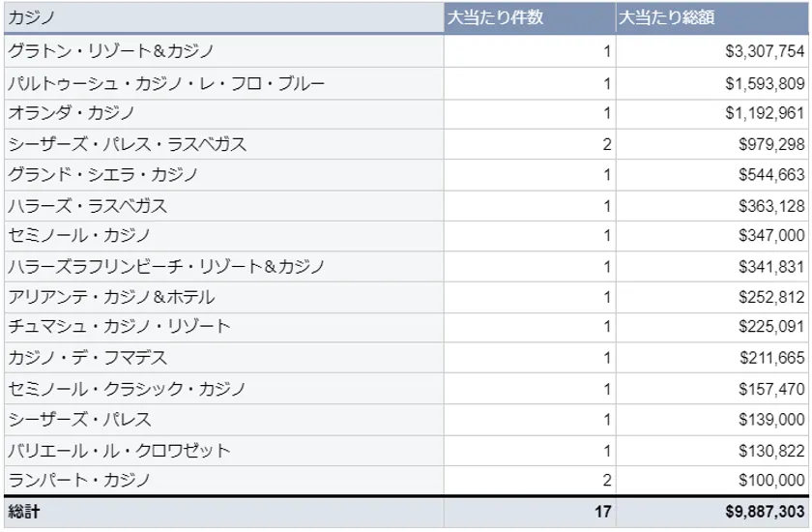Select the オランダ・カジノ cell
Viewport: 812px width, 532px height.
click(x=72, y=113)
